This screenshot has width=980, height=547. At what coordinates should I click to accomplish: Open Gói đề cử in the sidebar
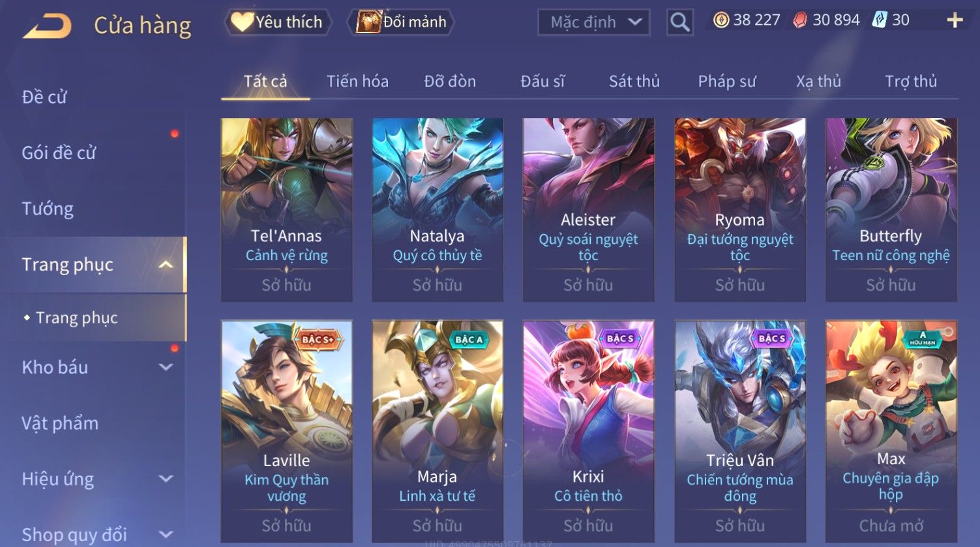[x=59, y=153]
